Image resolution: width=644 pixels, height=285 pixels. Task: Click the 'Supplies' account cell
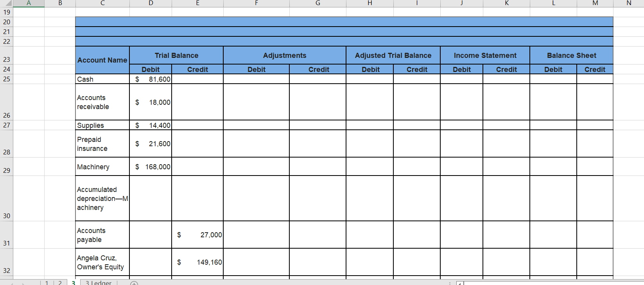102,125
